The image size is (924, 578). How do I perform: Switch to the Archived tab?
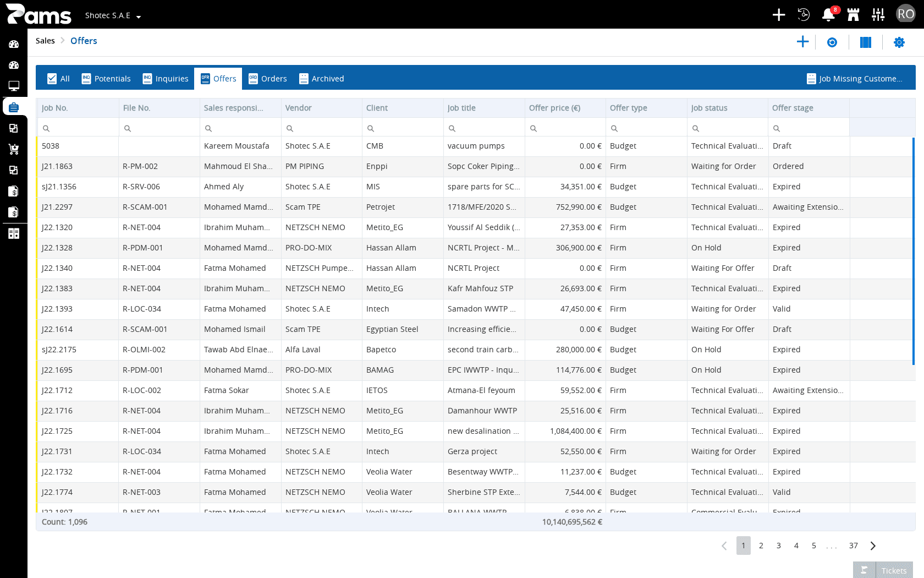322,79
